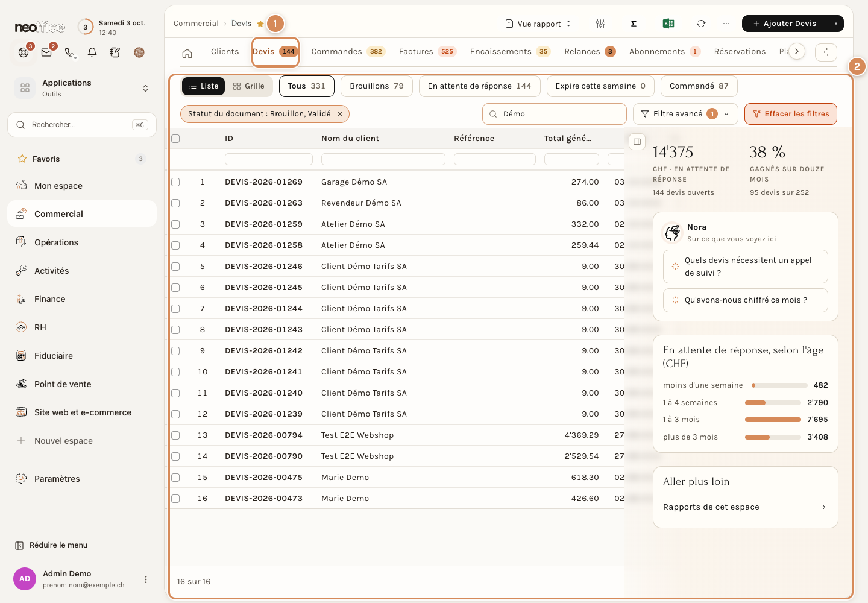Image resolution: width=868 pixels, height=603 pixels.
Task: Click the refresh icon in the toolbar
Action: pos(700,24)
